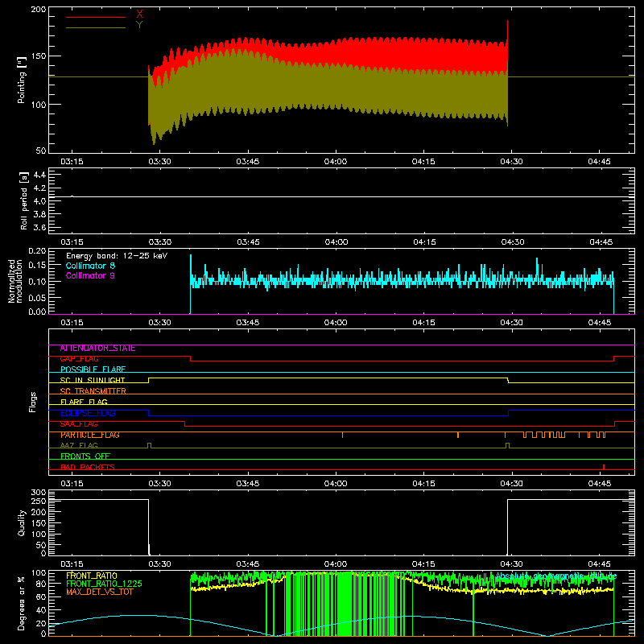Click the POSSIBLE_FLARE flag label
The width and height of the screenshot is (644, 644).
(93, 369)
